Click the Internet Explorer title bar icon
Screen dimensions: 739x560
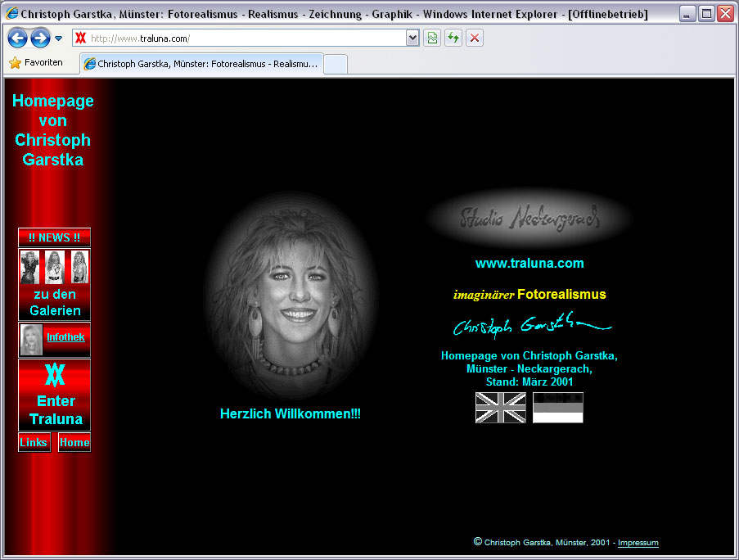click(11, 14)
